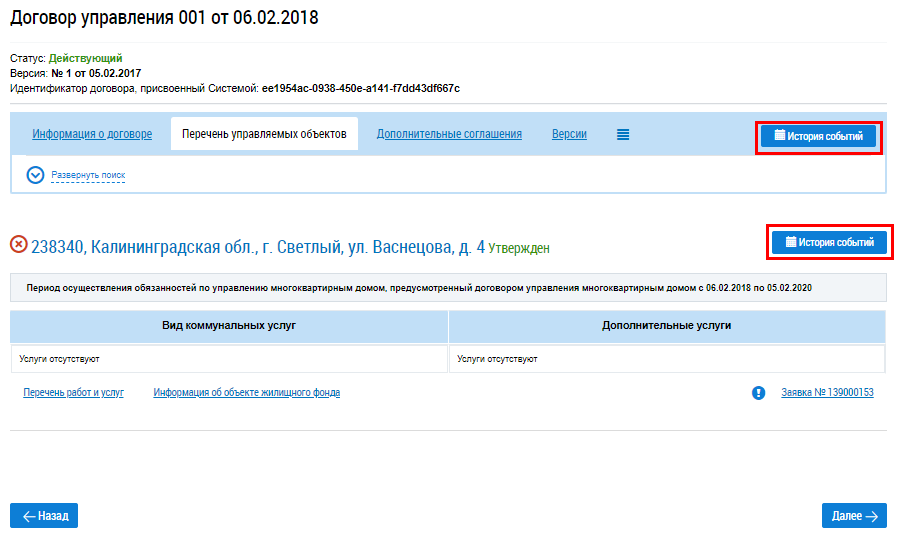The image size is (901, 535).
Task: Expand search via round chevron icon
Action: 36,175
